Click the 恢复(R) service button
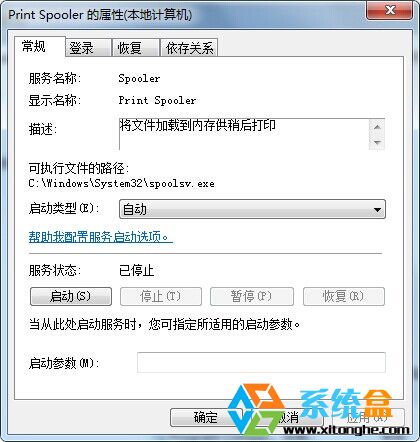This screenshot has width=420, height=442. pos(344,296)
